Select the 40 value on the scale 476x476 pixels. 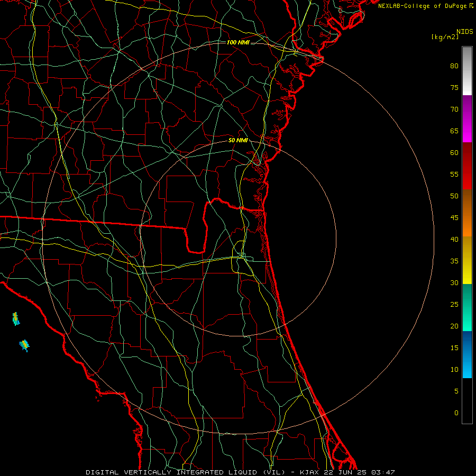(x=454, y=239)
